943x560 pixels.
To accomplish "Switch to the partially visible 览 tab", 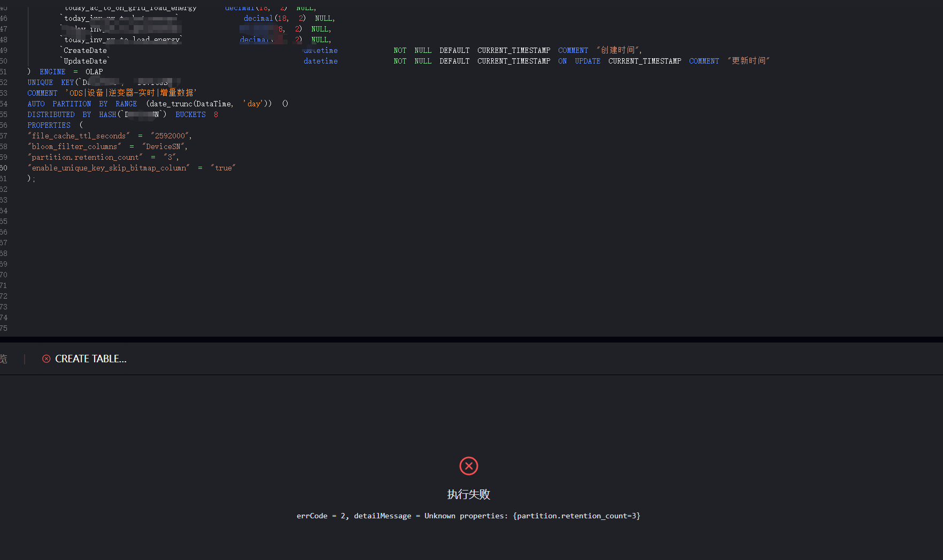I will (x=4, y=359).
